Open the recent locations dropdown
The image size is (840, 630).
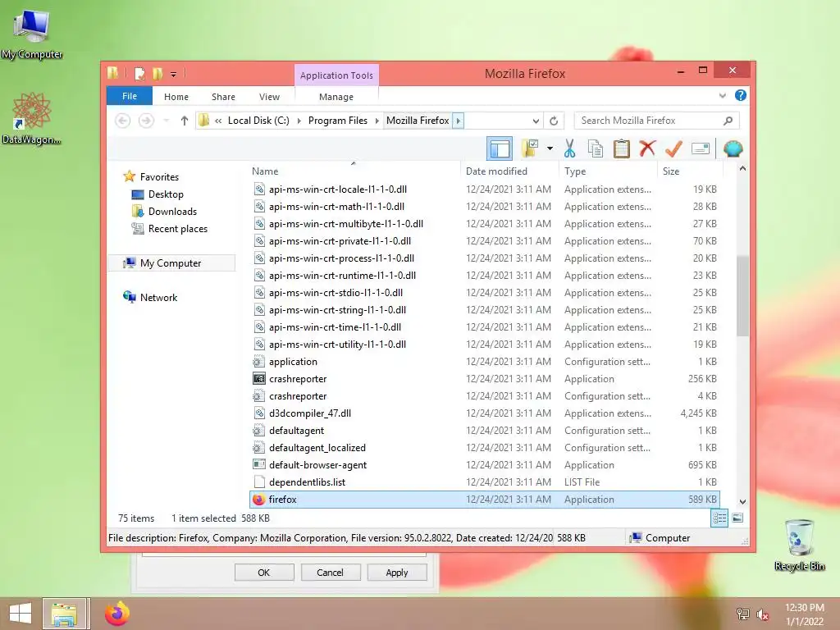(167, 121)
